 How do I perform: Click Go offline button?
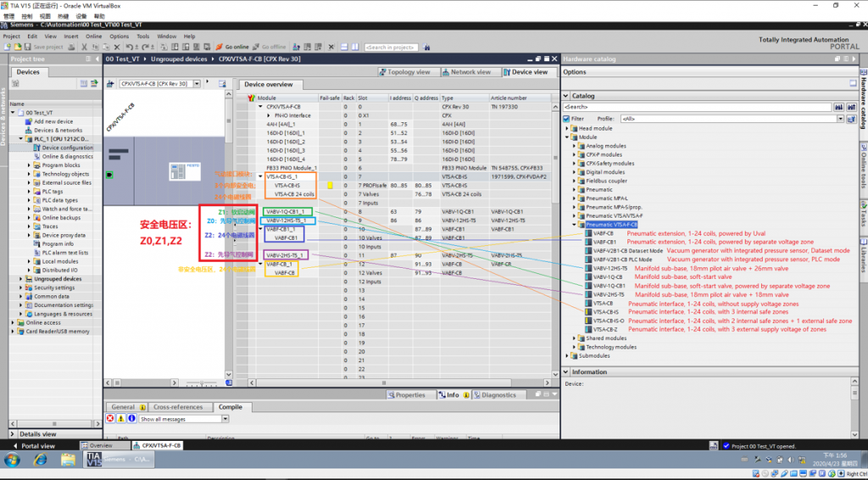pyautogui.click(x=269, y=47)
